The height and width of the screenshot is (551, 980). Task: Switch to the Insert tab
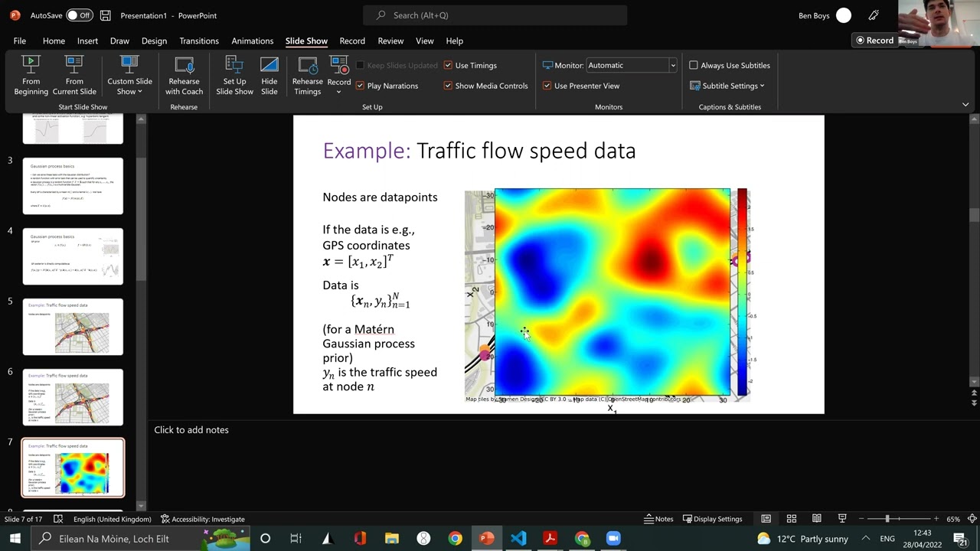click(x=87, y=41)
